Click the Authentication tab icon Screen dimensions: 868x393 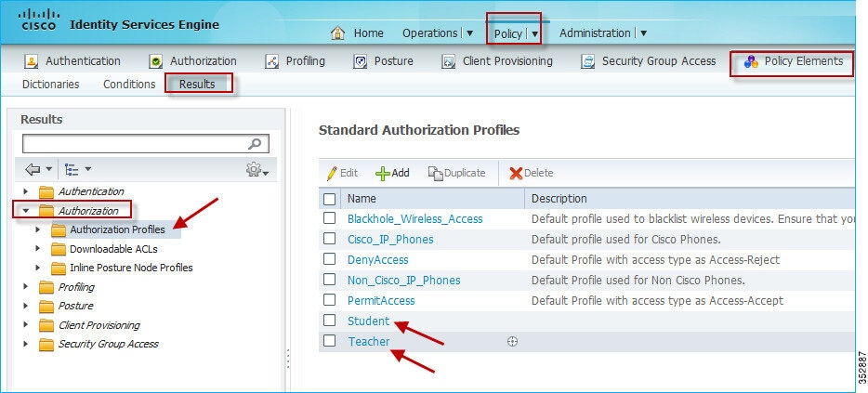[x=32, y=61]
